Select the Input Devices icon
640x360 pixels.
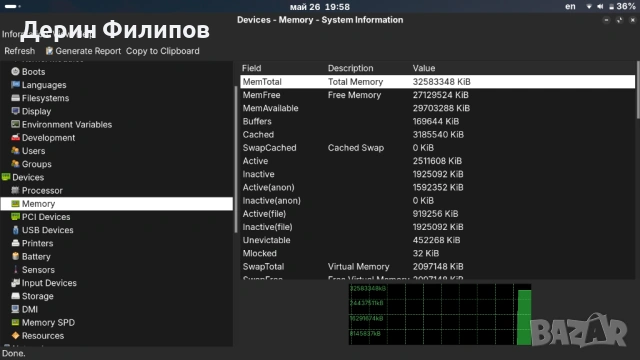coord(16,282)
